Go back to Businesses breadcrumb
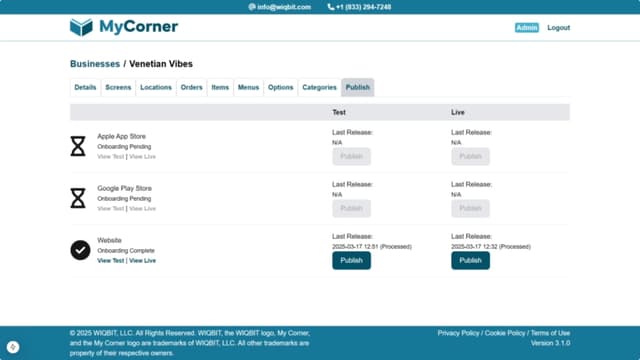Image resolution: width=640 pixels, height=360 pixels. [95, 64]
